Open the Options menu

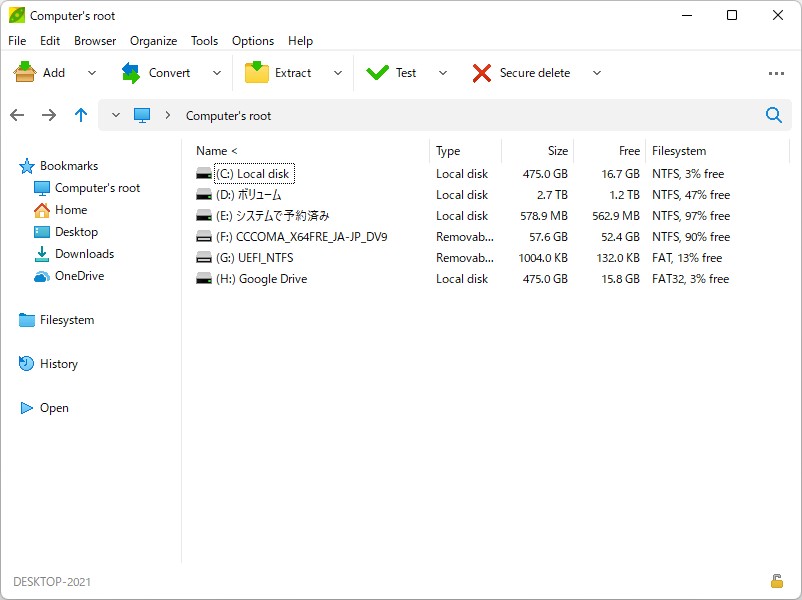[x=252, y=41]
